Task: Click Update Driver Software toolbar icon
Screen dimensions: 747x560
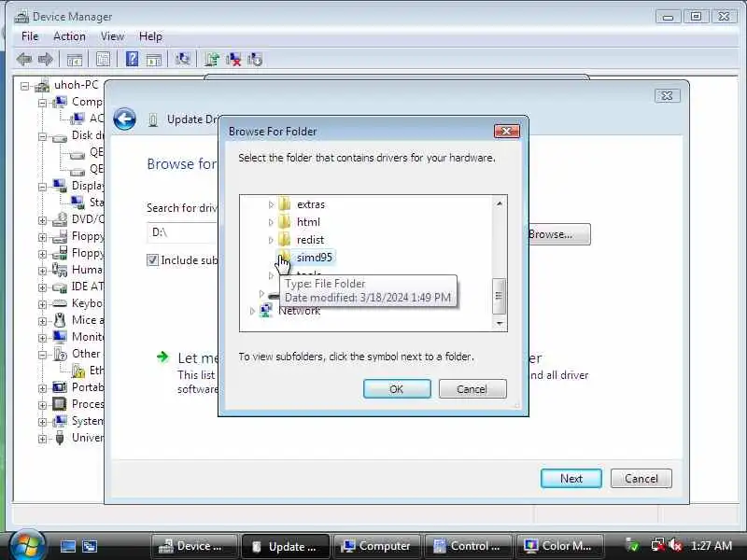Action: click(x=212, y=60)
